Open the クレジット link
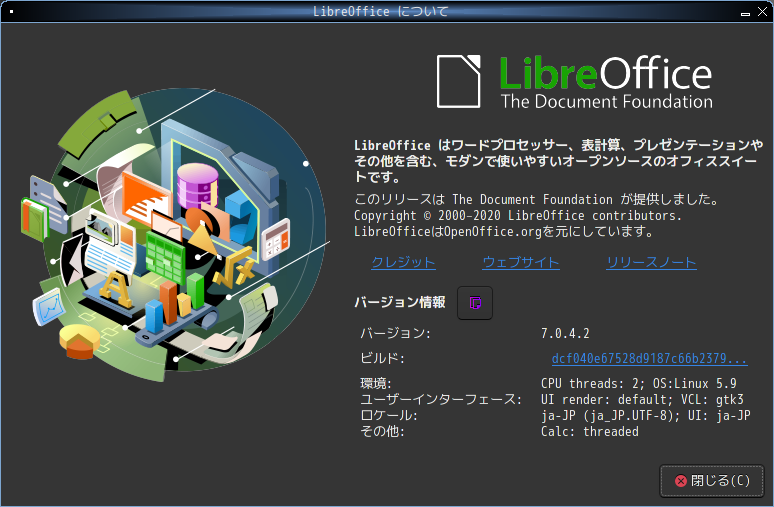Viewport: 774px width, 507px height. [403, 262]
